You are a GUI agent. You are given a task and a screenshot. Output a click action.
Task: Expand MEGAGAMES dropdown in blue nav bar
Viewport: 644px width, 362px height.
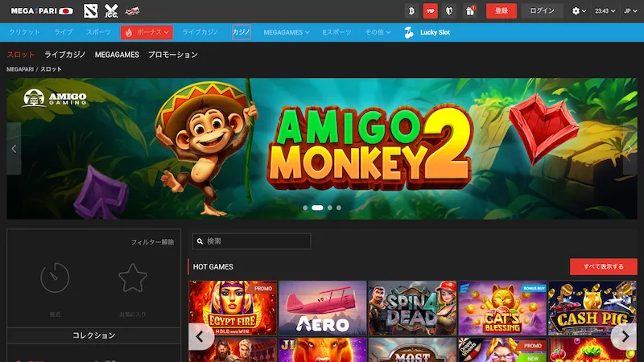[287, 32]
